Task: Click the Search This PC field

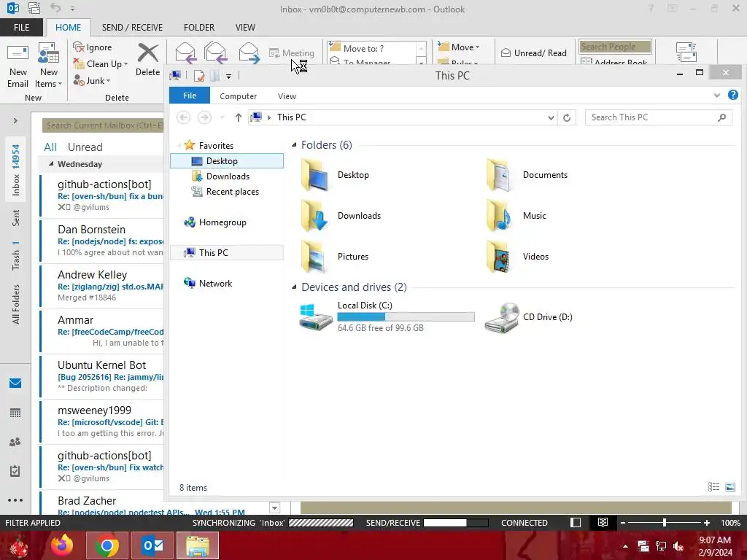Action: pyautogui.click(x=659, y=117)
